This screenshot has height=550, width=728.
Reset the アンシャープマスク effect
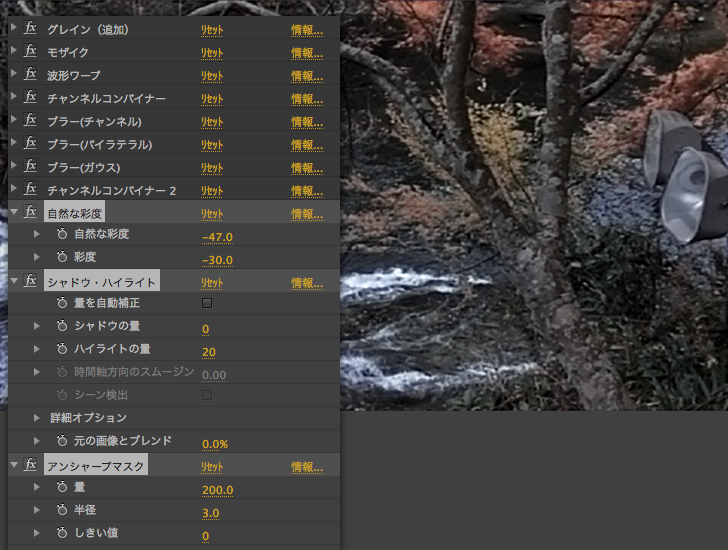point(211,467)
